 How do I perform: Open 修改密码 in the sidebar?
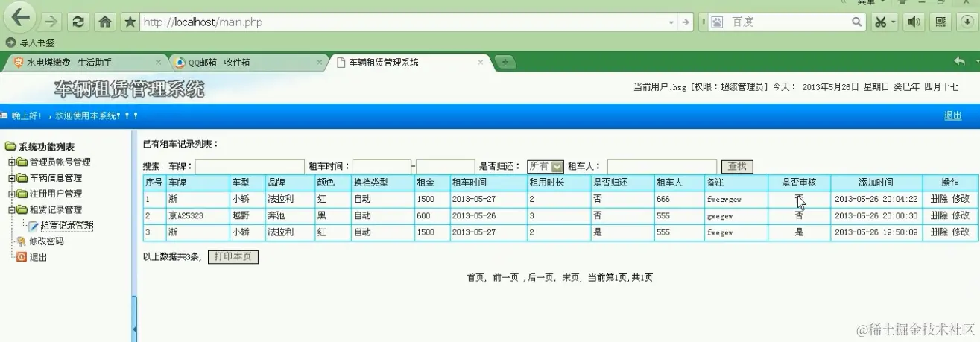47,241
